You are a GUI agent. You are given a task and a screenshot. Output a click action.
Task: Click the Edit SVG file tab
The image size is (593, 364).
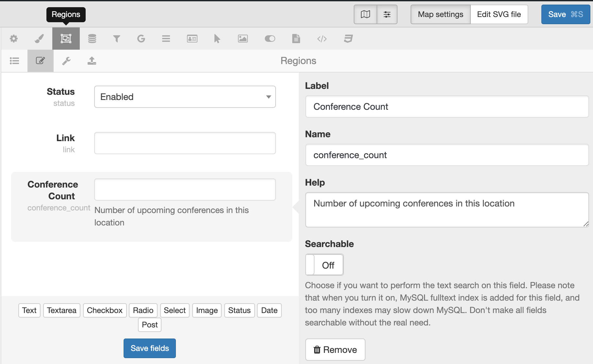499,14
